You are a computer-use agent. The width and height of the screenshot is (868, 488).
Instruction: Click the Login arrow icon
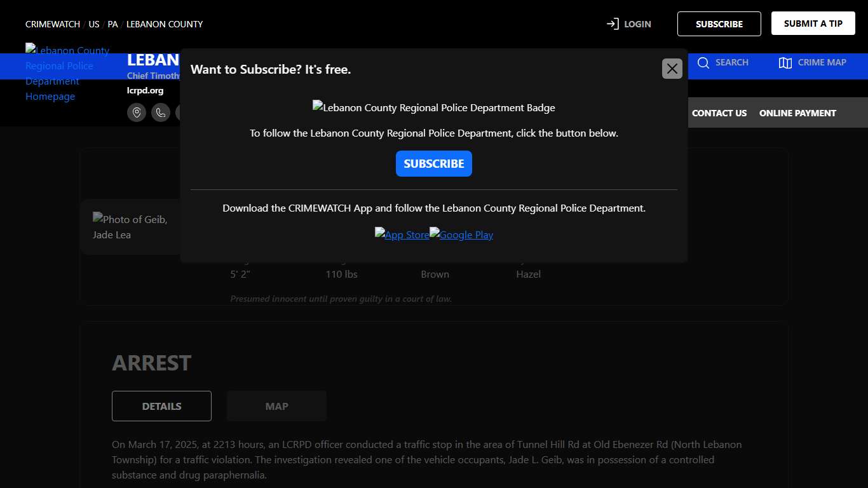(613, 24)
